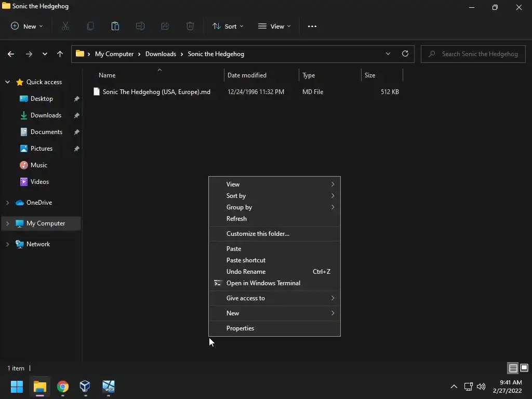Open recent locations dropdown arrow
Screen dimensions: 532x399
[x=45, y=54]
